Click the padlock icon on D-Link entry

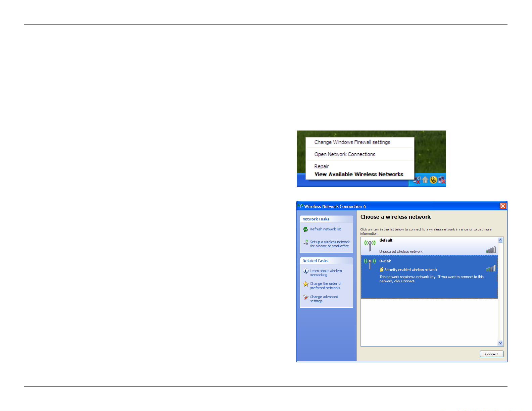point(381,269)
